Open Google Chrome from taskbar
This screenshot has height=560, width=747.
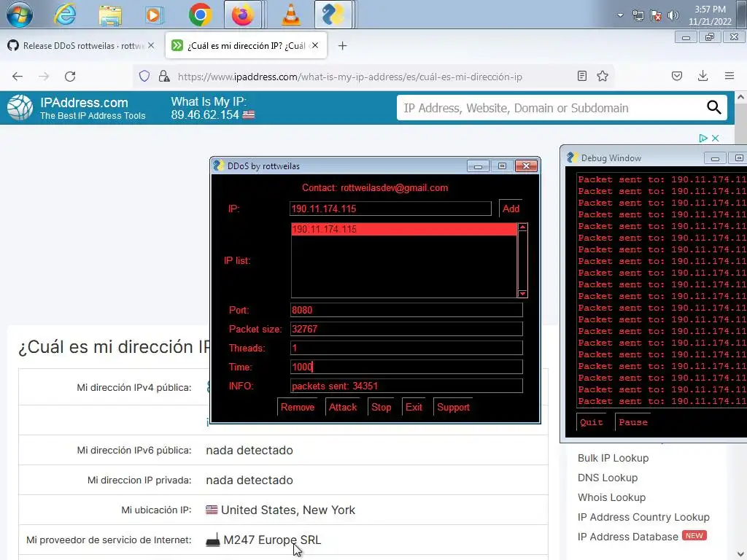(200, 15)
